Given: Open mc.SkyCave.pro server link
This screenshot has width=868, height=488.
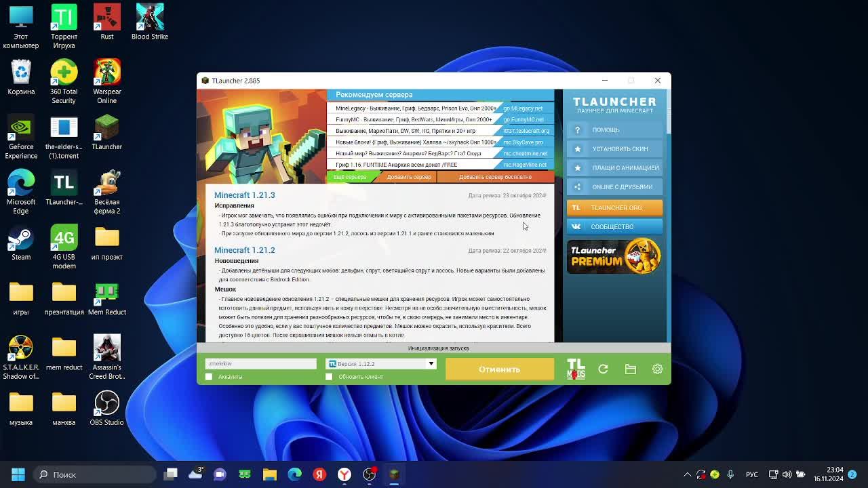Looking at the screenshot, I should point(523,142).
